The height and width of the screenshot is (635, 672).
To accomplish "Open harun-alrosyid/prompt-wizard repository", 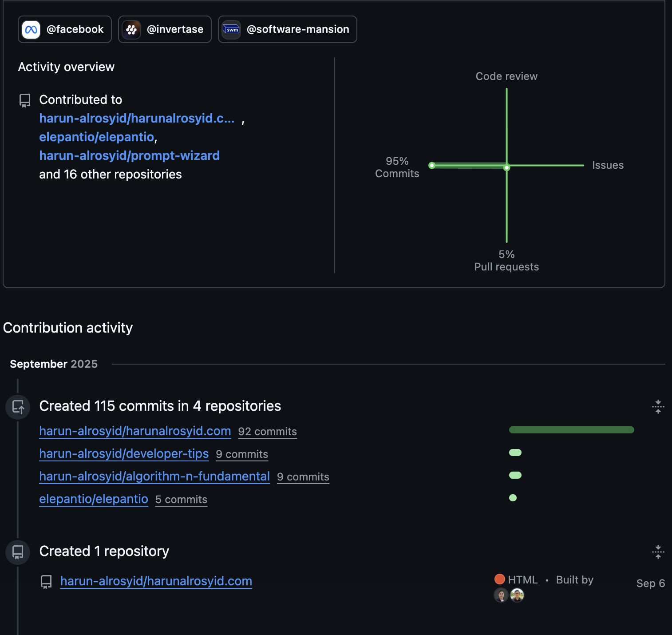I will pos(129,155).
